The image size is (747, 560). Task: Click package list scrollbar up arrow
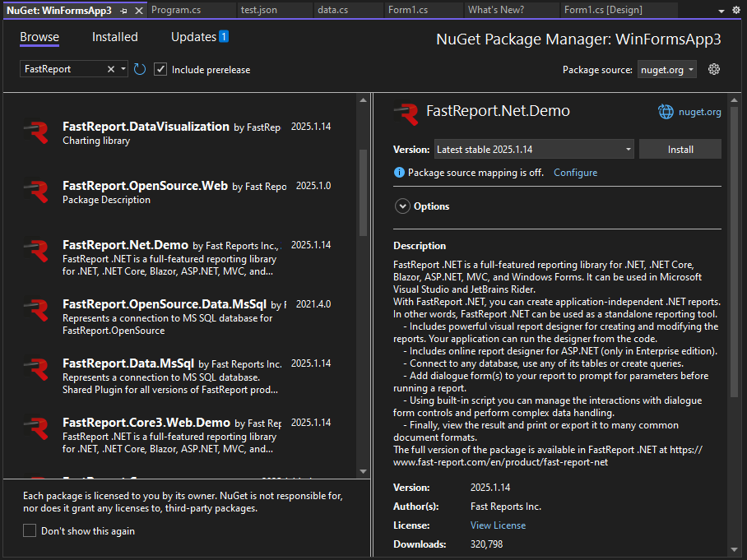pyautogui.click(x=363, y=100)
